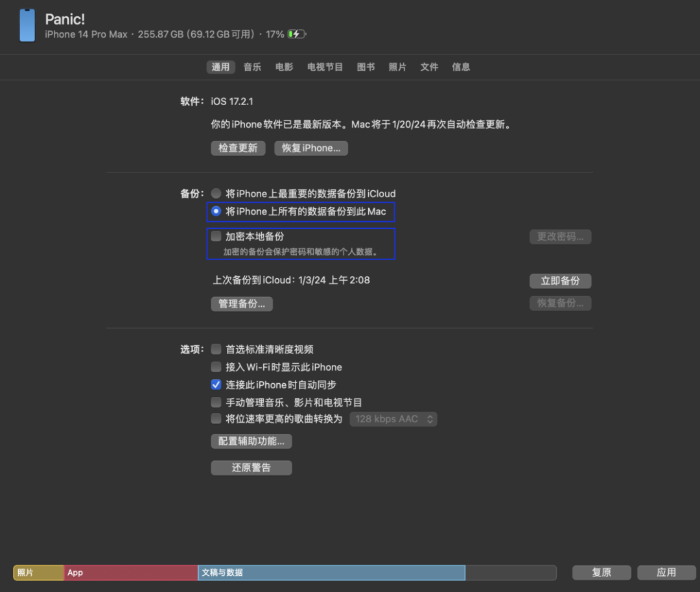700x592 pixels.
Task: Select the iCloud backup radio option
Action: [216, 193]
